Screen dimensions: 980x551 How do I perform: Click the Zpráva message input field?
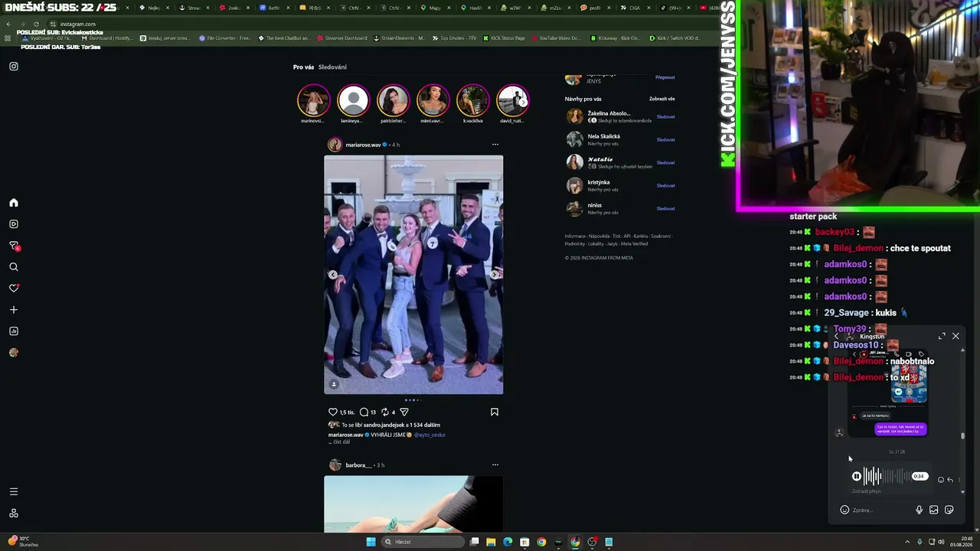(x=880, y=510)
